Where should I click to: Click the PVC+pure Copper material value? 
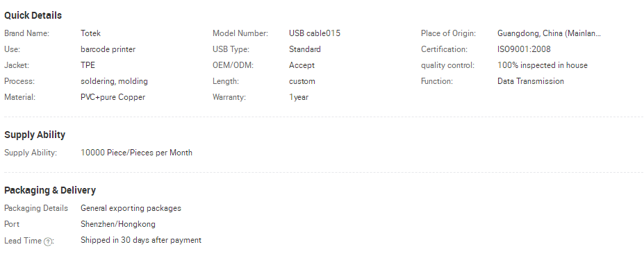(x=113, y=97)
